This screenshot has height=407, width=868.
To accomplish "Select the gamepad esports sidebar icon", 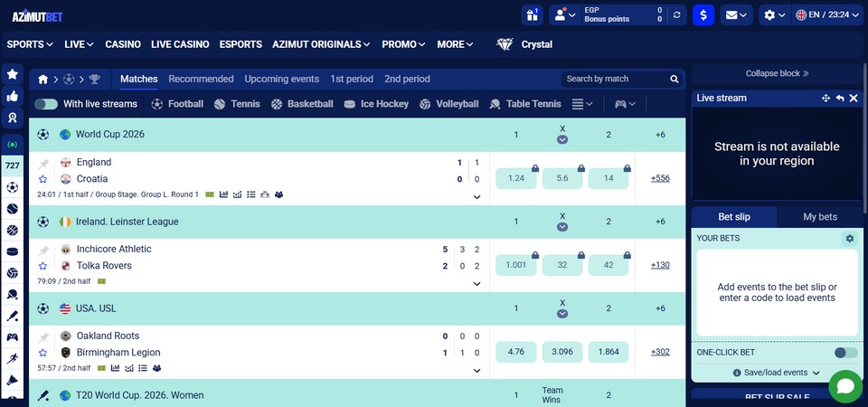I will [x=12, y=337].
